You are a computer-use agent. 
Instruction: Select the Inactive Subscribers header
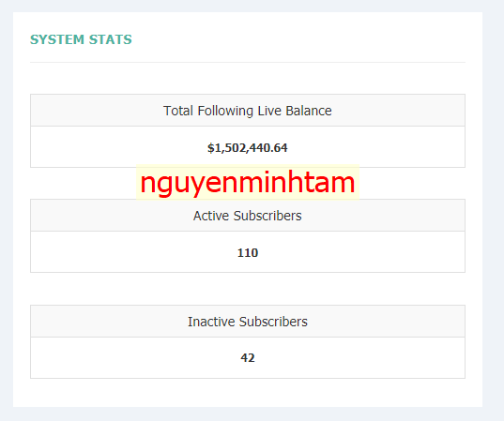click(248, 322)
